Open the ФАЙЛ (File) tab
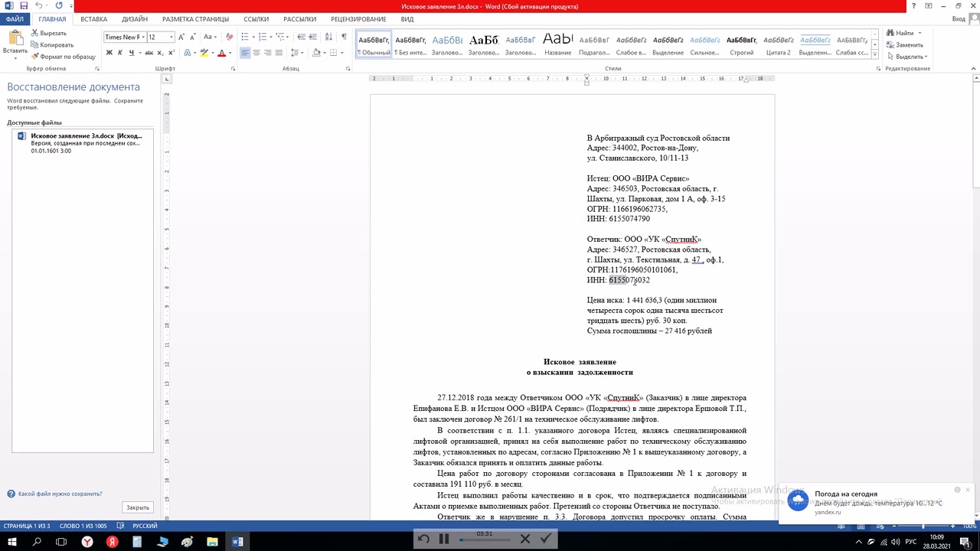The width and height of the screenshot is (980, 551). 15,19
